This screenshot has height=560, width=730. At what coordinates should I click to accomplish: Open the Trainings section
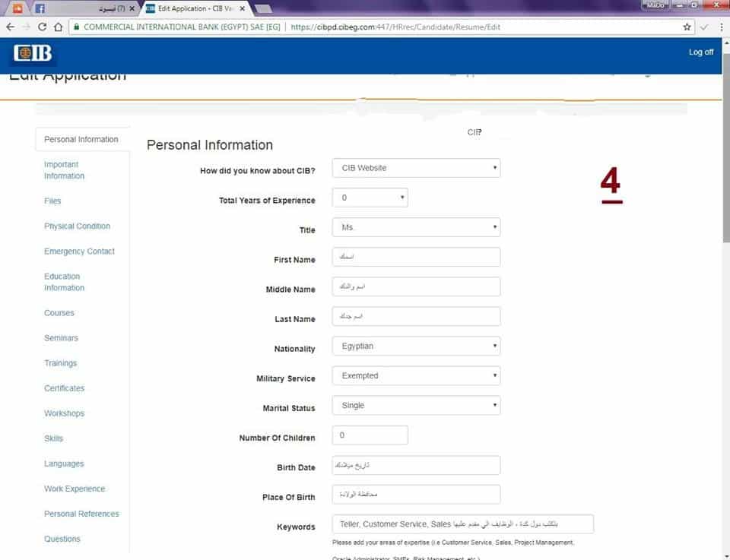[x=61, y=363]
